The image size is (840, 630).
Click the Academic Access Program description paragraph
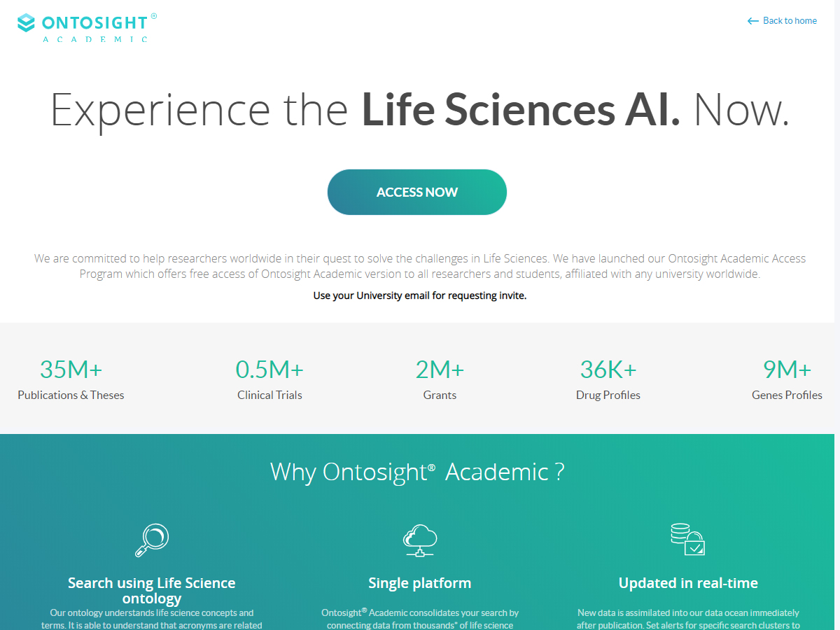420,266
